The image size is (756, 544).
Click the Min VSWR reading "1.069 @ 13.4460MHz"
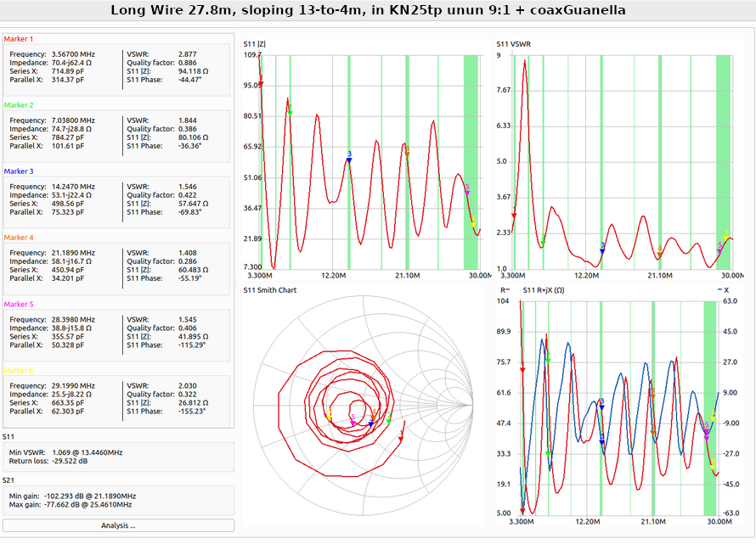coord(87,452)
